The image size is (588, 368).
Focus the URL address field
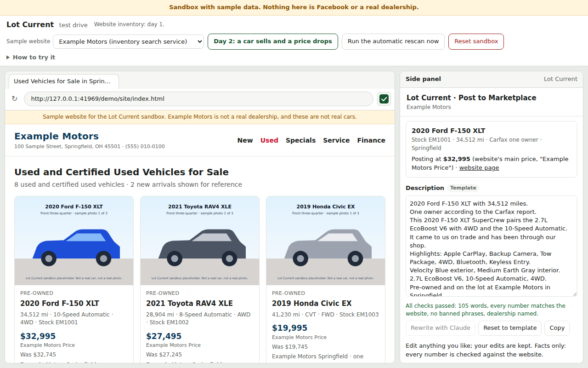pos(198,99)
